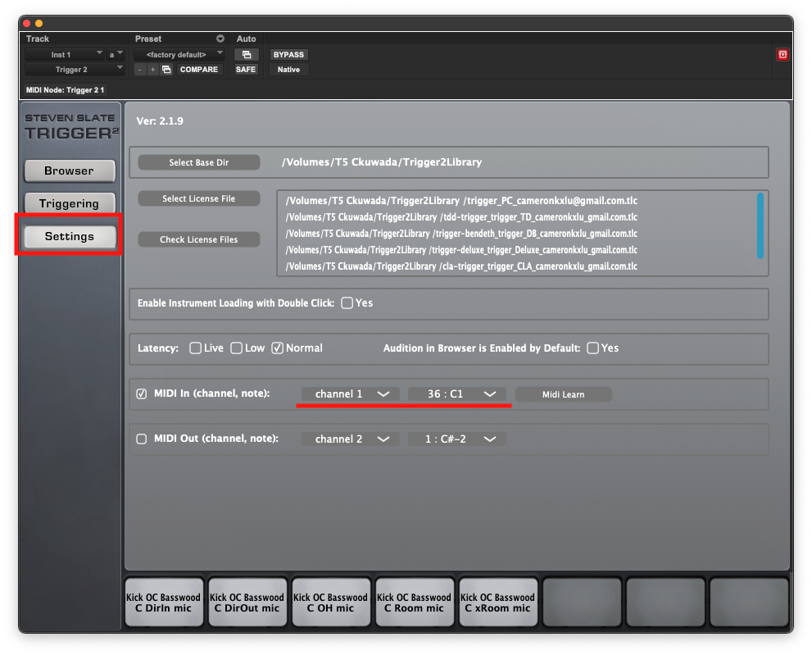
Task: Click the Select Base Dir button
Action: [x=199, y=162]
